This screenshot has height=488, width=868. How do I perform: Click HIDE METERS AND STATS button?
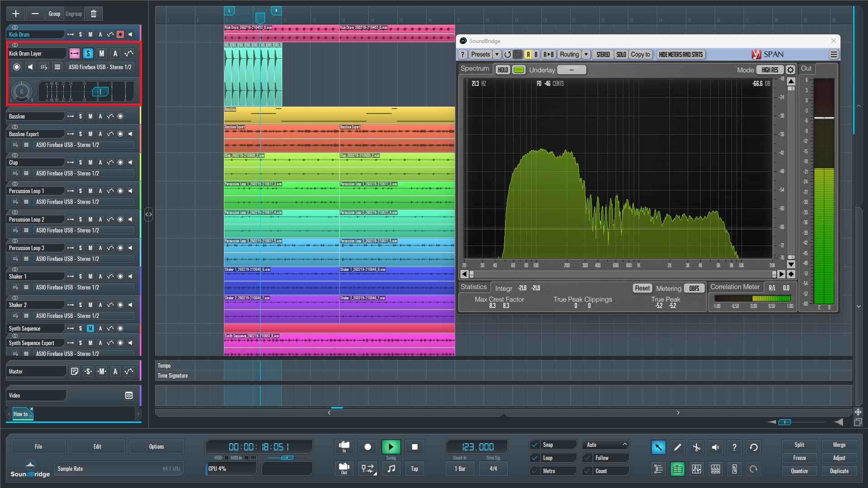pyautogui.click(x=681, y=54)
